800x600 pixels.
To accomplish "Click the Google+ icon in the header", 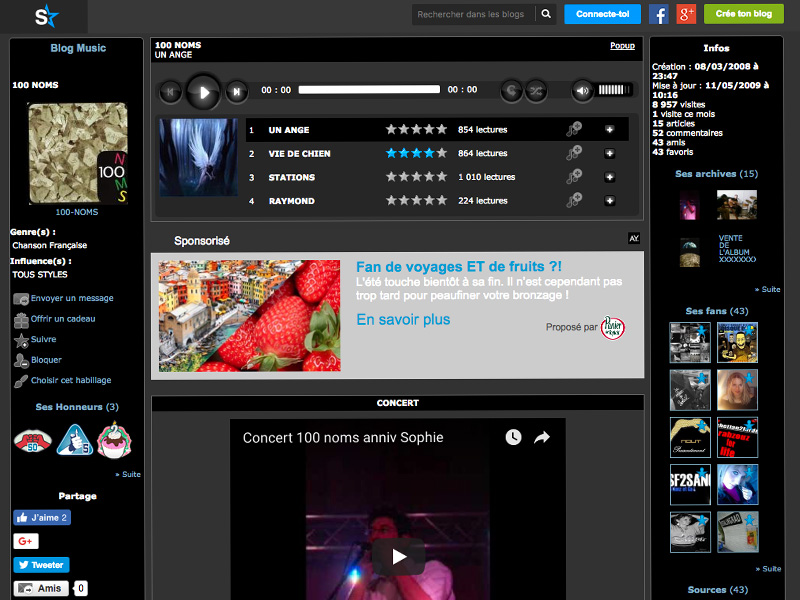I will 686,14.
